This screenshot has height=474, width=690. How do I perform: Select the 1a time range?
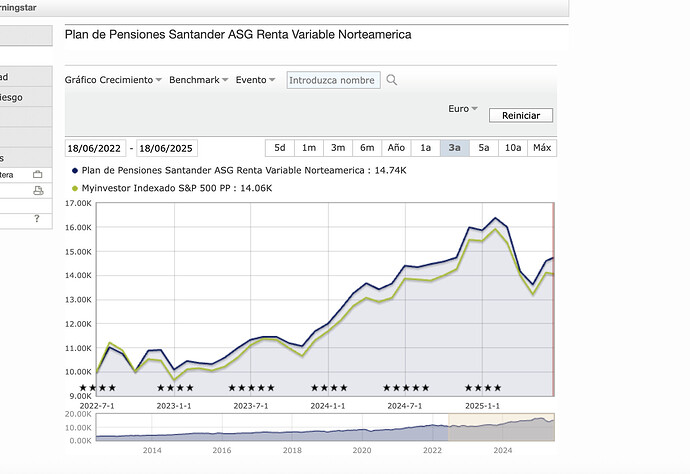(x=426, y=148)
